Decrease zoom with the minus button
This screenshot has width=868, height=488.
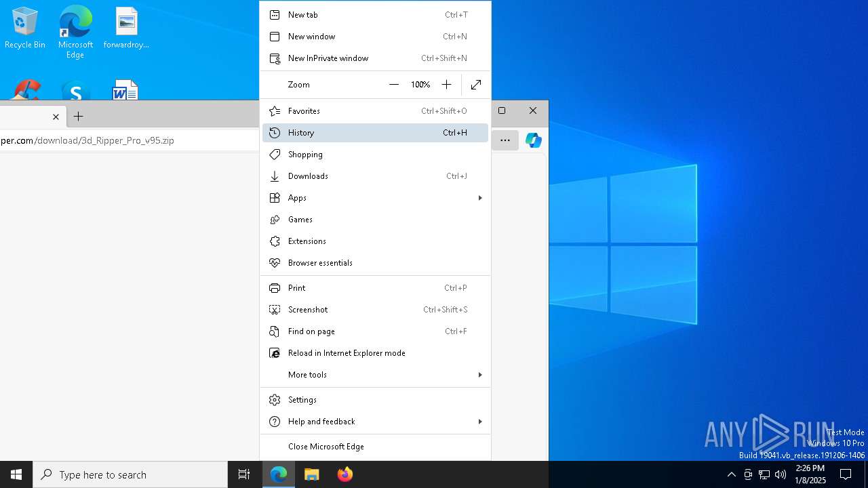click(394, 85)
